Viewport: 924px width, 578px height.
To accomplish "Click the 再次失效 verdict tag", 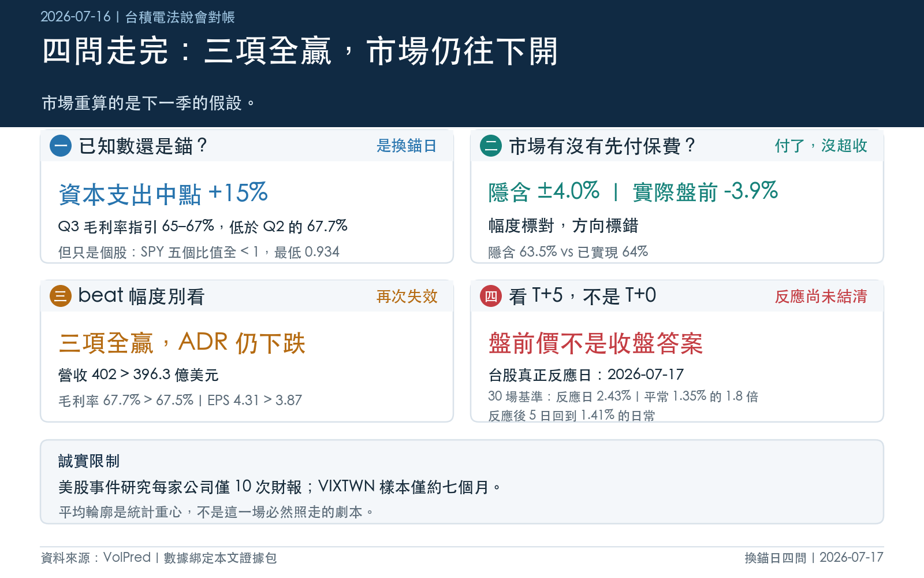I will pos(407,296).
